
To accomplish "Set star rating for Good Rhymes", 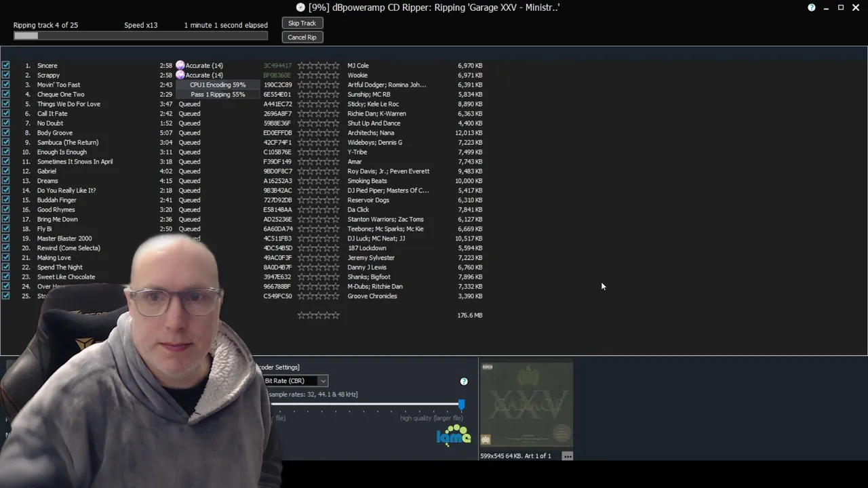I will pyautogui.click(x=319, y=209).
